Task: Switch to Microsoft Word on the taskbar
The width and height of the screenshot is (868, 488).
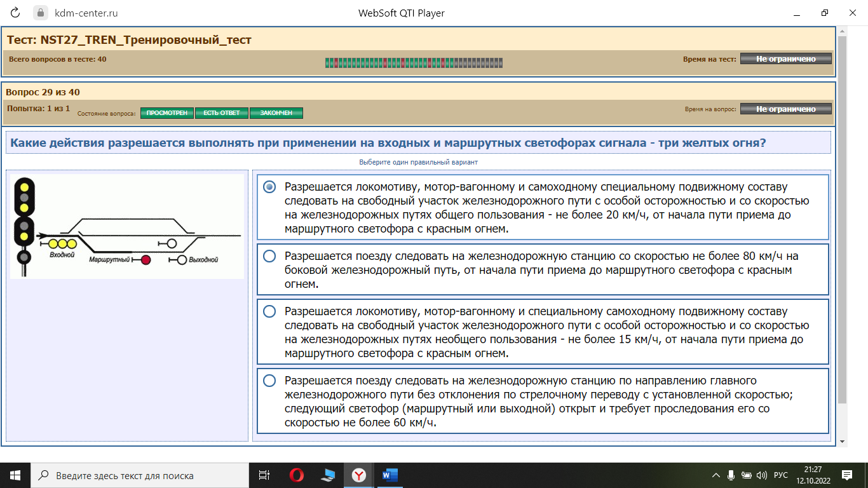Action: (x=390, y=475)
